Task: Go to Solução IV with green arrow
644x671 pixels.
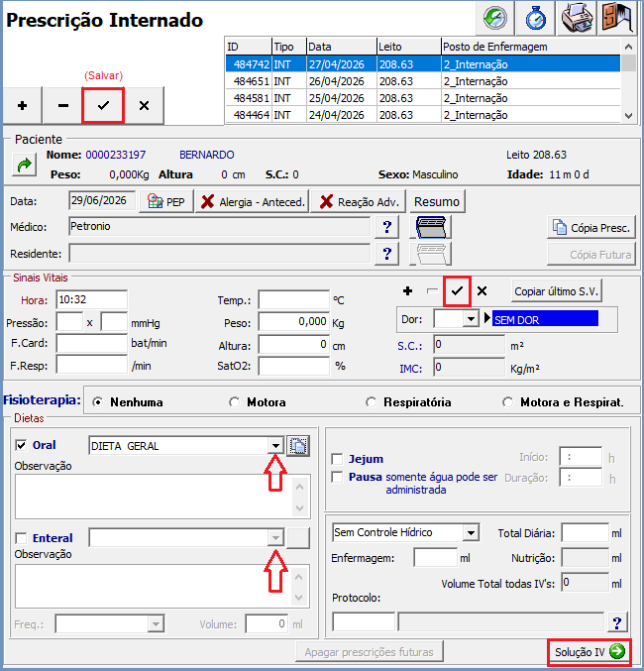Action: (x=590, y=652)
